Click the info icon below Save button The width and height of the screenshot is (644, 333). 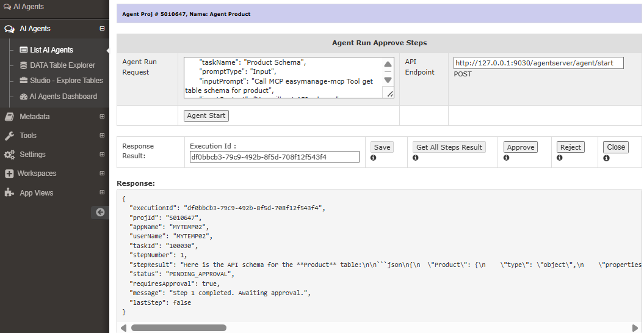[373, 158]
